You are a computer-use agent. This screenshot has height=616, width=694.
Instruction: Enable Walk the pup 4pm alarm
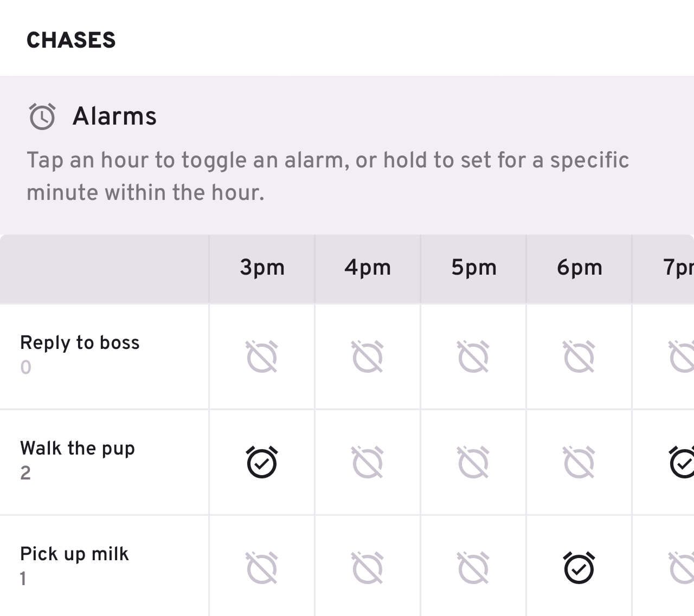pos(368,462)
